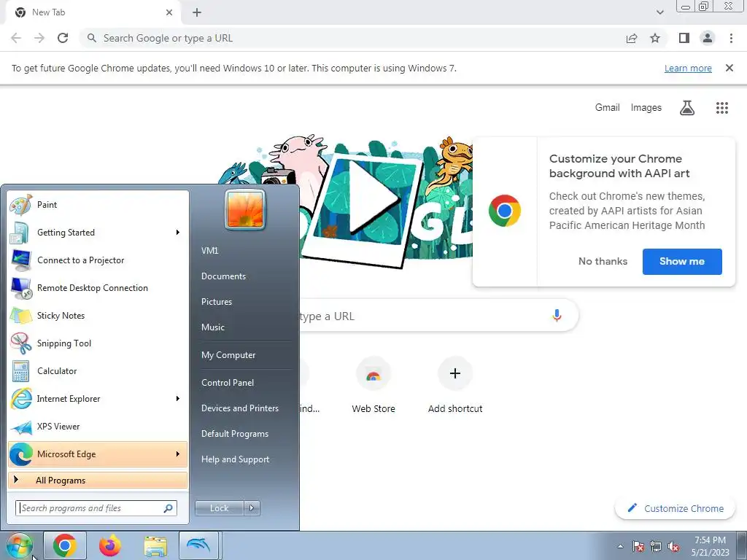The width and height of the screenshot is (747, 560).
Task: Launch Remote Desktop Connection
Action: (x=98, y=287)
